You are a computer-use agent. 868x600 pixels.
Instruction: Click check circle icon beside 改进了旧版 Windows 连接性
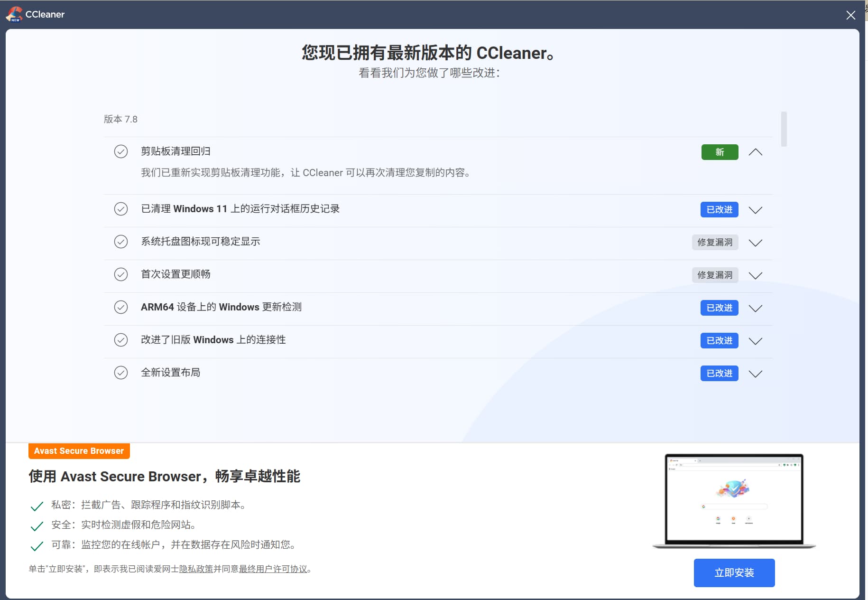tap(121, 340)
